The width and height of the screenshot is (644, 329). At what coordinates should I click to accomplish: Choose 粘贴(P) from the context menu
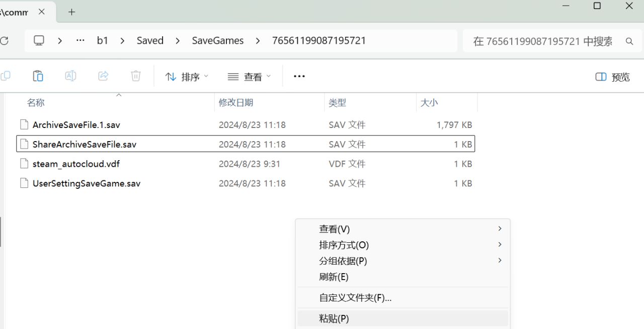tap(334, 318)
